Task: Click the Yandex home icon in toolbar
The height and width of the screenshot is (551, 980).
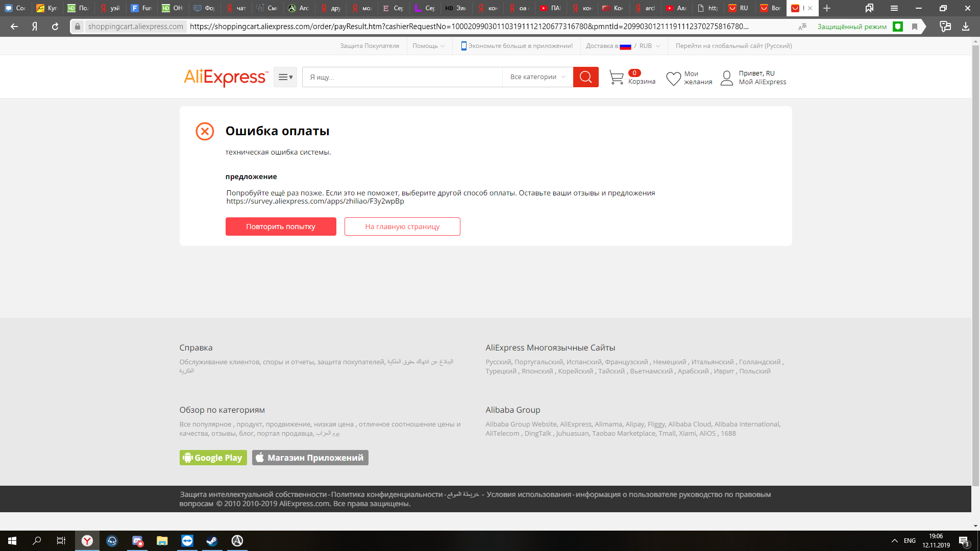Action: [x=35, y=27]
